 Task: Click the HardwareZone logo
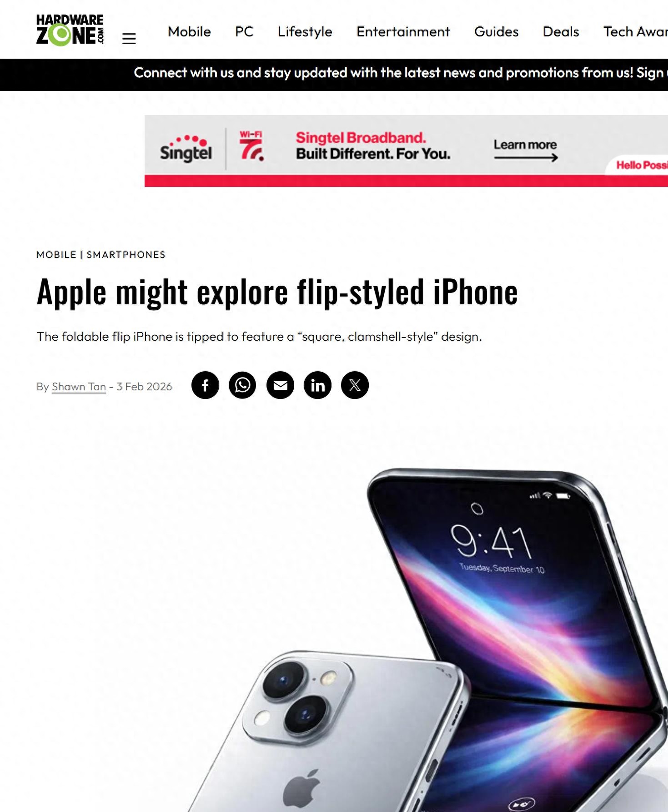tap(70, 30)
